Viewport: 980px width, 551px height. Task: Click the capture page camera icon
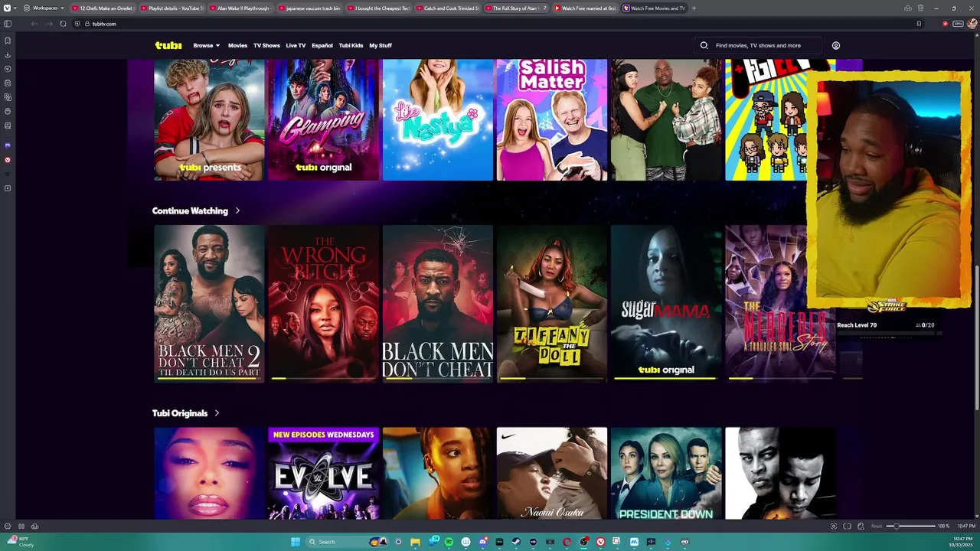(x=834, y=526)
